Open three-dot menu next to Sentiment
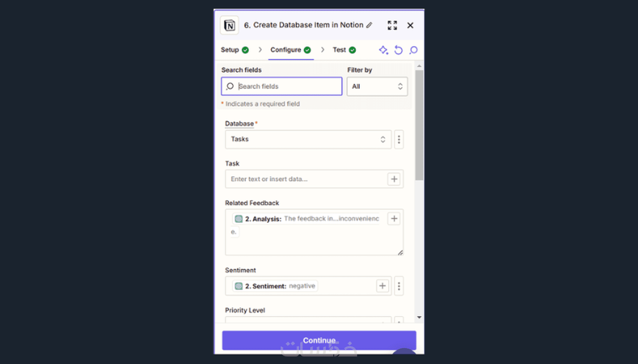The width and height of the screenshot is (638, 364). pyautogui.click(x=399, y=286)
